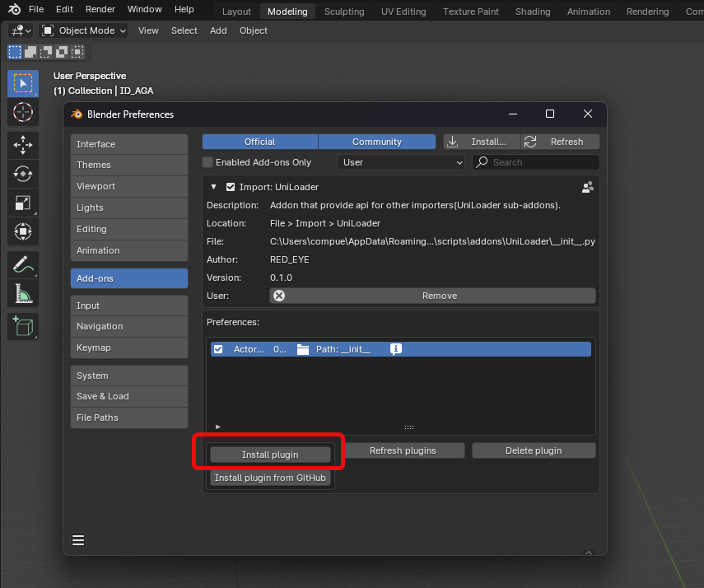
Task: Open the Window menu
Action: [x=145, y=9]
